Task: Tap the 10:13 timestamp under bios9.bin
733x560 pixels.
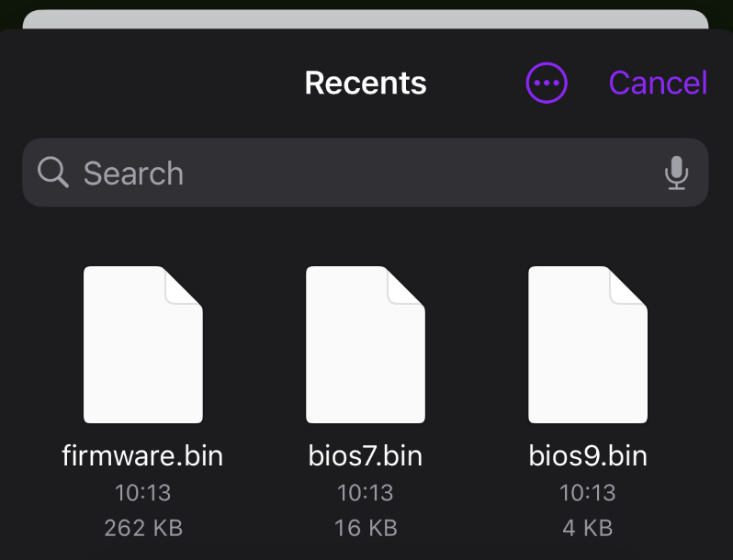Action: [588, 493]
